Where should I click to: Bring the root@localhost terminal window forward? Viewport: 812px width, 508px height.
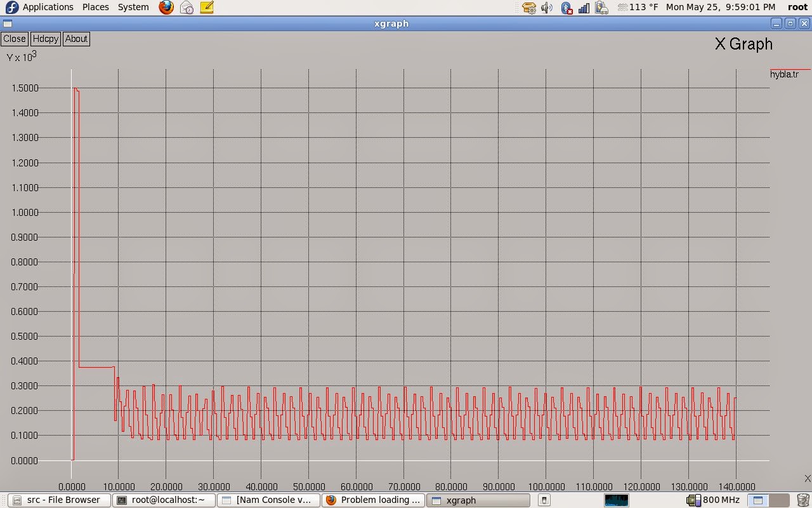tap(163, 500)
